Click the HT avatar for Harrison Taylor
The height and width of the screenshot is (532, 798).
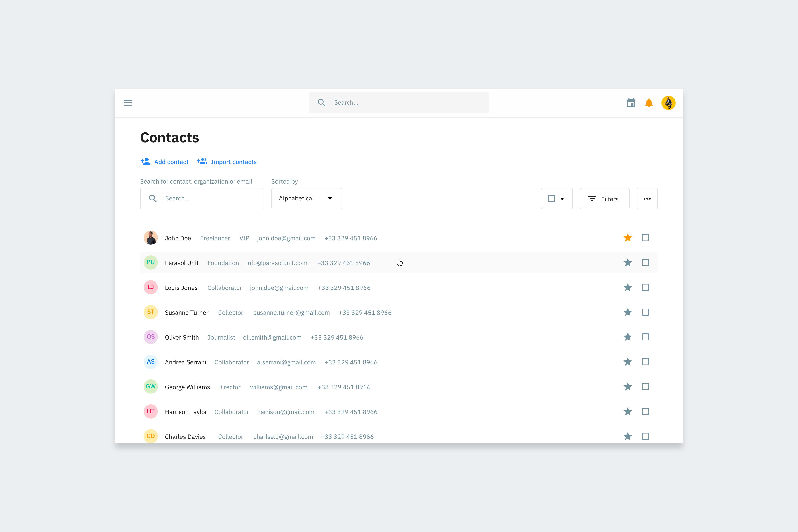151,412
